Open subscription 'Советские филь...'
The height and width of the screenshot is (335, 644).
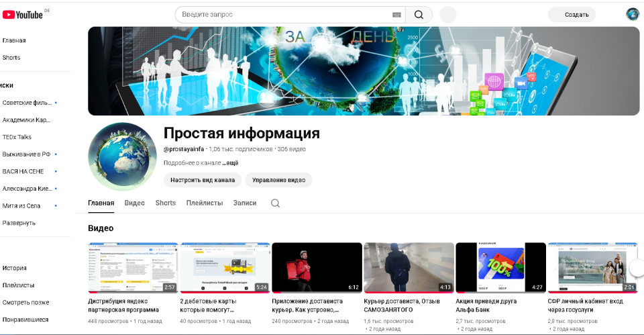pyautogui.click(x=27, y=103)
